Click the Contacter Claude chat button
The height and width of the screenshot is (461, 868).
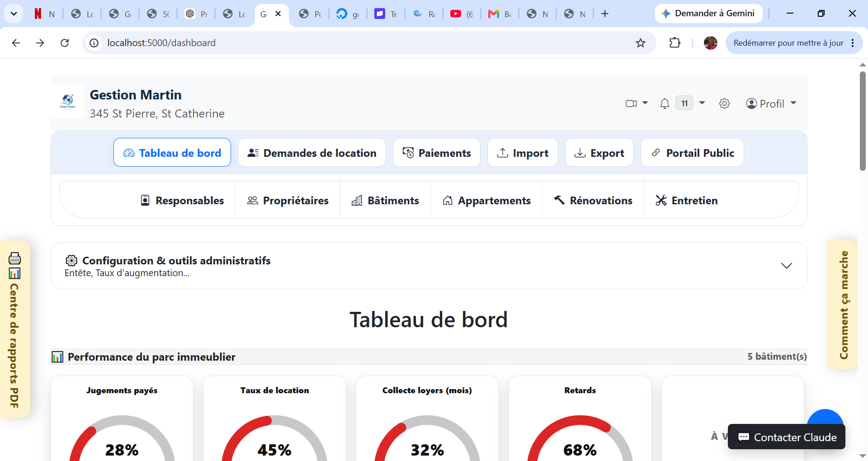(x=787, y=437)
